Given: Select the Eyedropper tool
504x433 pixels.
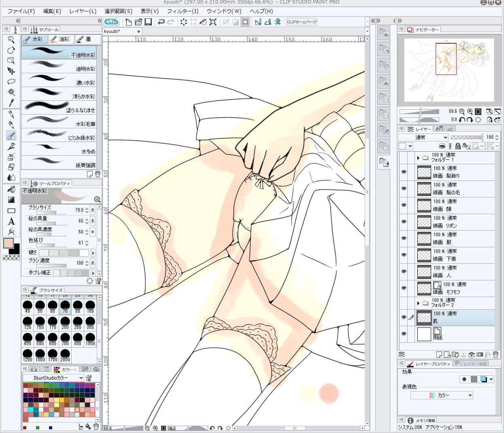Looking at the screenshot, I should (x=11, y=103).
